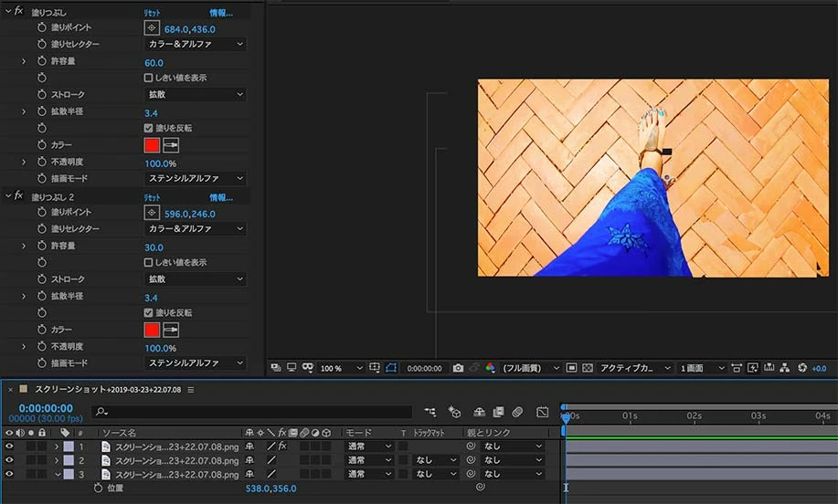The width and height of the screenshot is (838, 504).
Task: Hide layer 2 with its eye icon
Action: 9,459
